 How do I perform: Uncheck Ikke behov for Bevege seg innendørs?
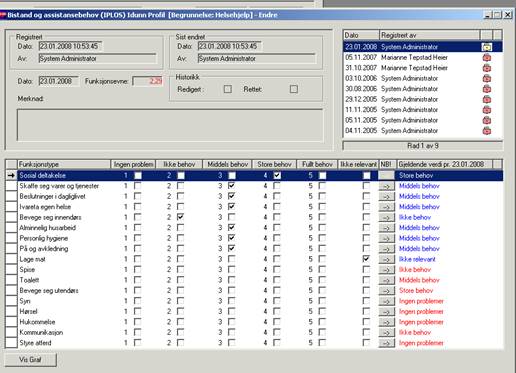pos(180,217)
